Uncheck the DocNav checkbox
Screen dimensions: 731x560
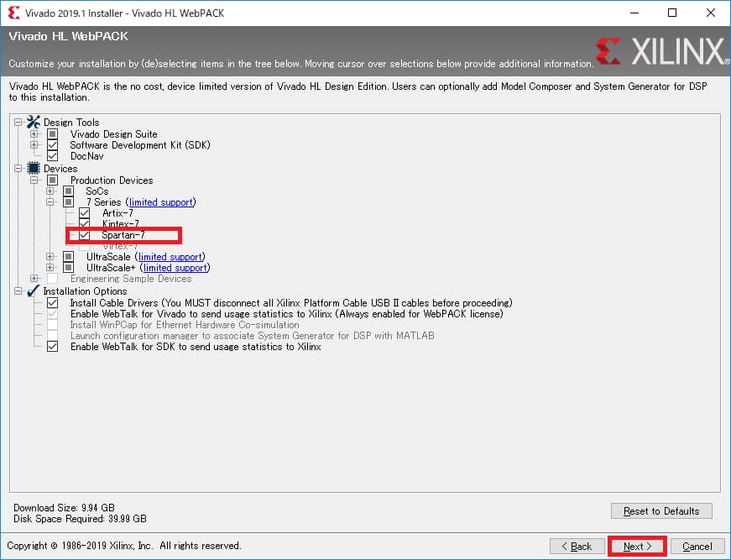(x=53, y=155)
